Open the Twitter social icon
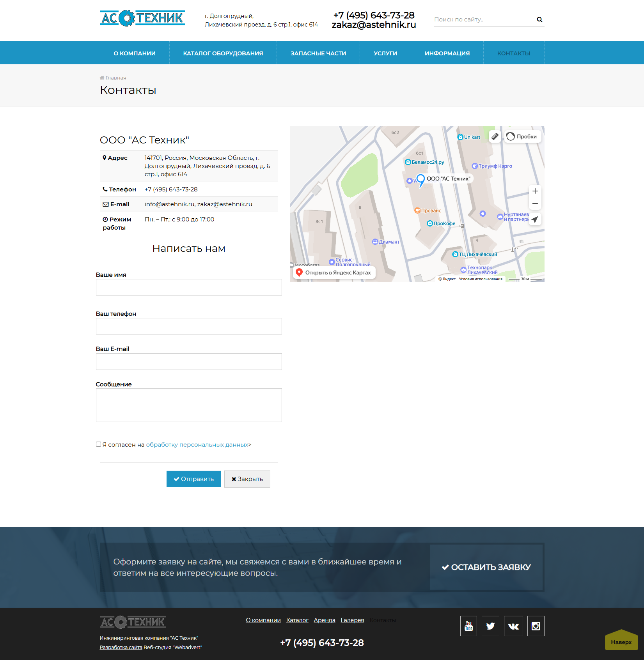Image resolution: width=644 pixels, height=660 pixels. click(x=490, y=626)
